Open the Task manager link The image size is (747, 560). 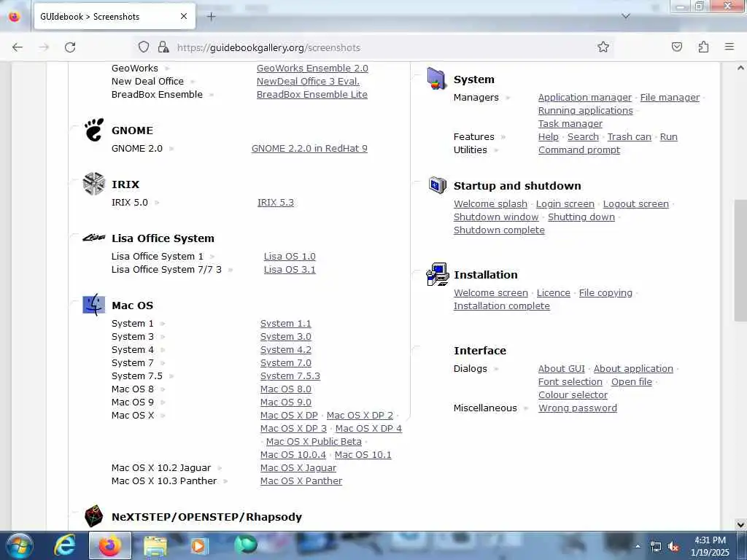(570, 124)
